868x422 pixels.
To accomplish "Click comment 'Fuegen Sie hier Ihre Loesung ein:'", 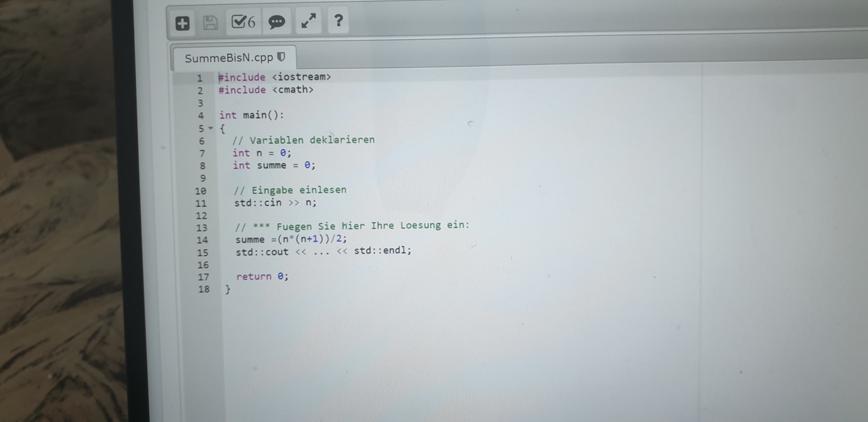I will pos(373,226).
